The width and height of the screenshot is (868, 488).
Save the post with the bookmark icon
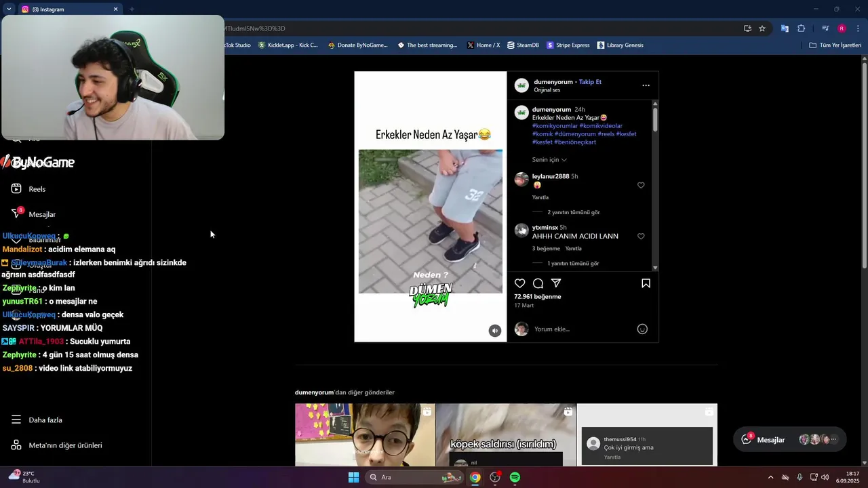click(646, 283)
